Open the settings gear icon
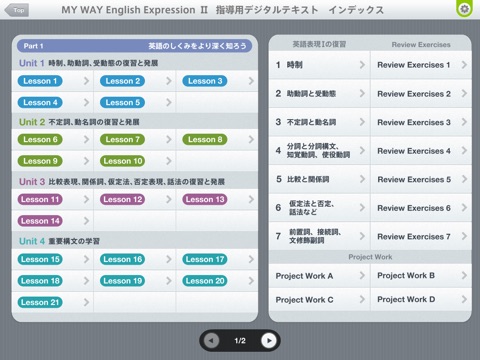This screenshot has height=360, width=480. (x=464, y=9)
